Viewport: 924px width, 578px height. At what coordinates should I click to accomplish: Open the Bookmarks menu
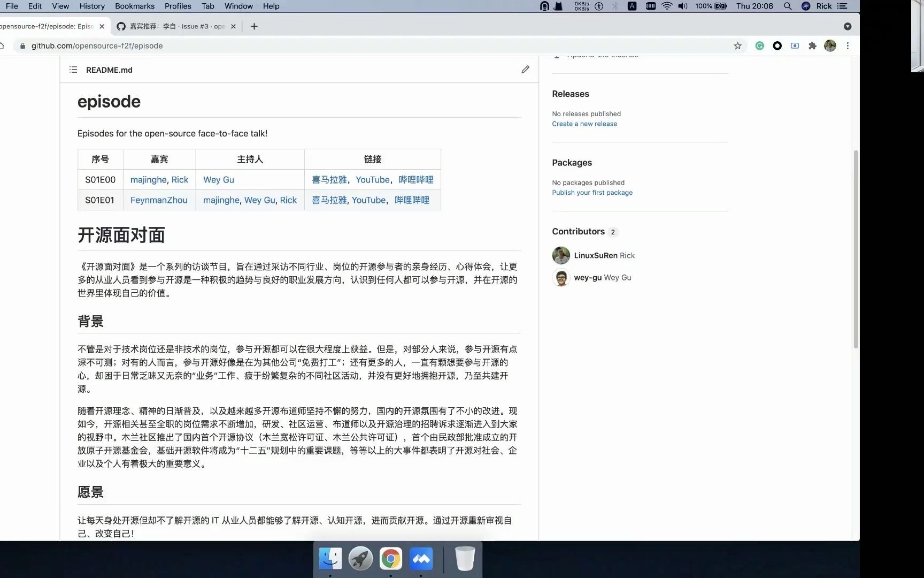(x=135, y=6)
